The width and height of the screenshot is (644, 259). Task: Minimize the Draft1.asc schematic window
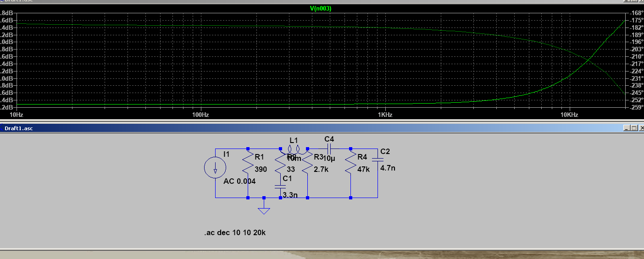627,128
